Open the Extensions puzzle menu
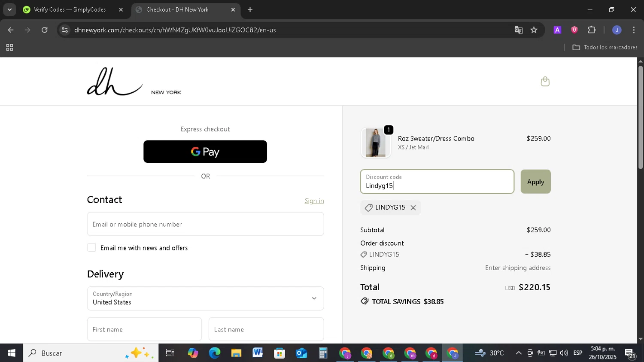Image resolution: width=644 pixels, height=362 pixels. pyautogui.click(x=592, y=30)
